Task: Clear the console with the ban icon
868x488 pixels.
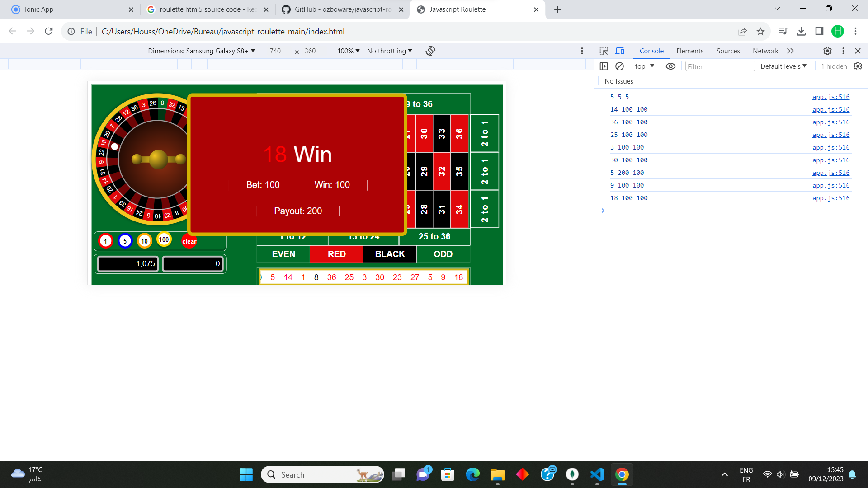Action: 619,66
